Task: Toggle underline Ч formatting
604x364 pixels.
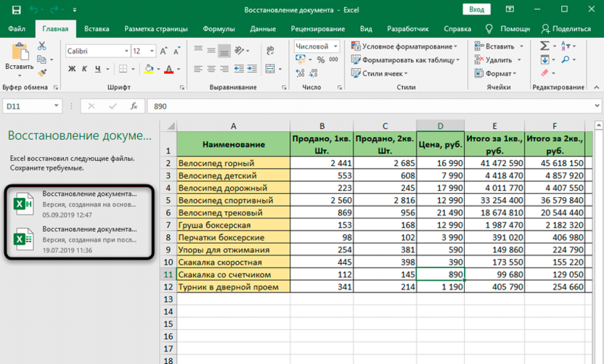Action: 98,69
